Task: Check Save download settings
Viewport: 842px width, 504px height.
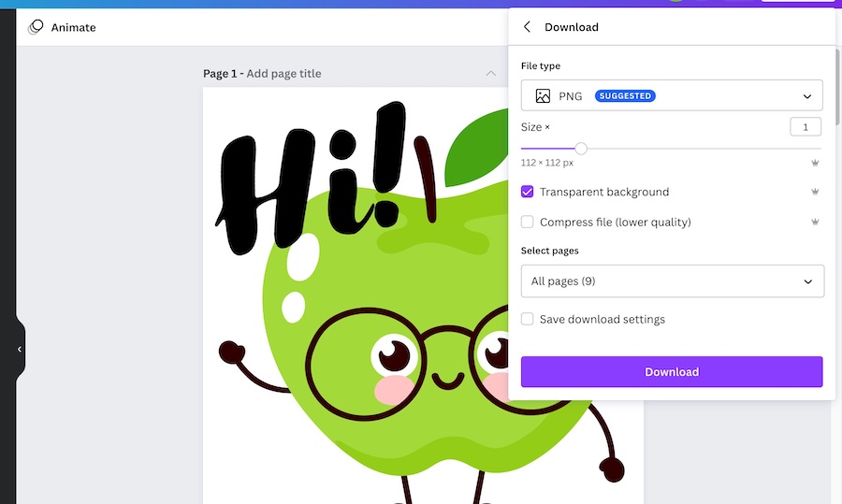Action: point(528,320)
